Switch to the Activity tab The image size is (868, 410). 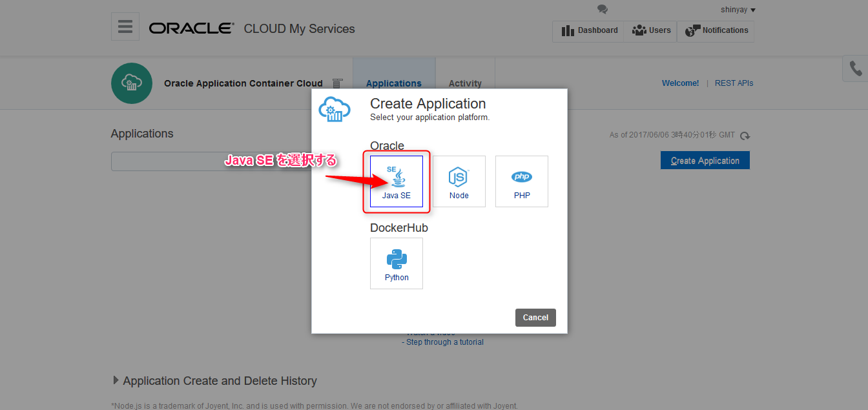465,83
